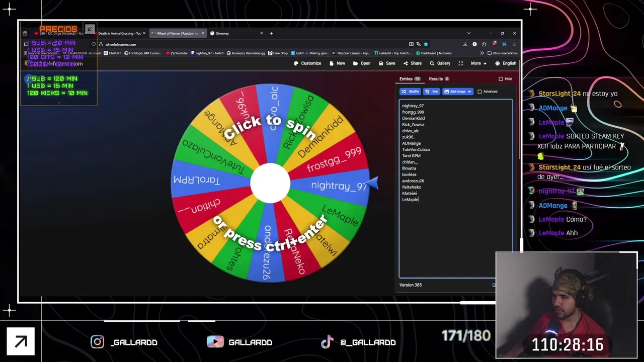Save the wheel with Save button
The height and width of the screenshot is (362, 644).
pyautogui.click(x=387, y=63)
